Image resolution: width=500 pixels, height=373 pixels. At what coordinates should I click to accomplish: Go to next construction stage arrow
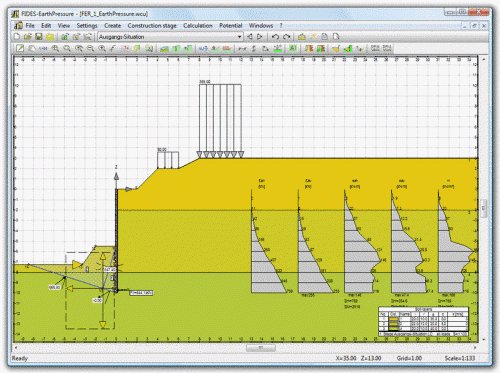(x=260, y=37)
